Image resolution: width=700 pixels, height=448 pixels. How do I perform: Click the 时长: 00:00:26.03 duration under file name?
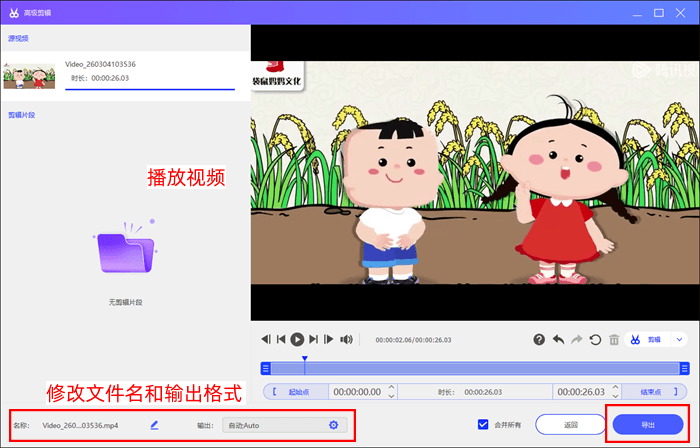[100, 78]
